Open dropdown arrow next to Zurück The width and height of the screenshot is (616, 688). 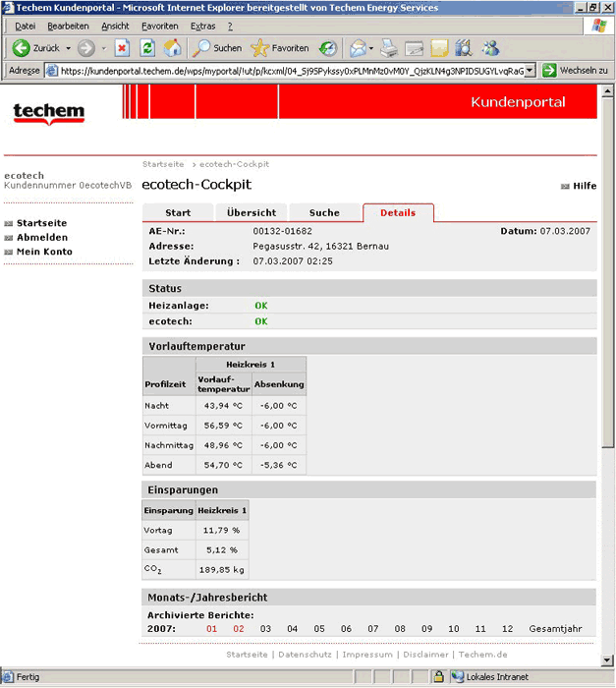68,48
